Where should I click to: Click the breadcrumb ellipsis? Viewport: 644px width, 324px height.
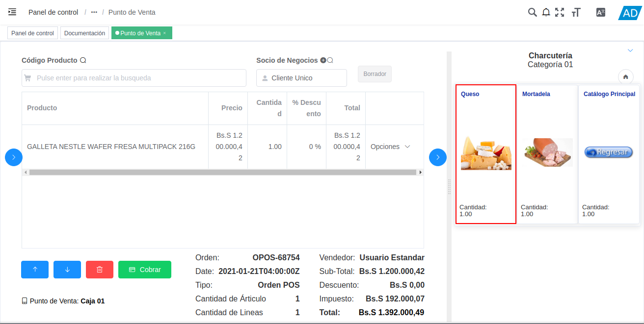coord(94,12)
